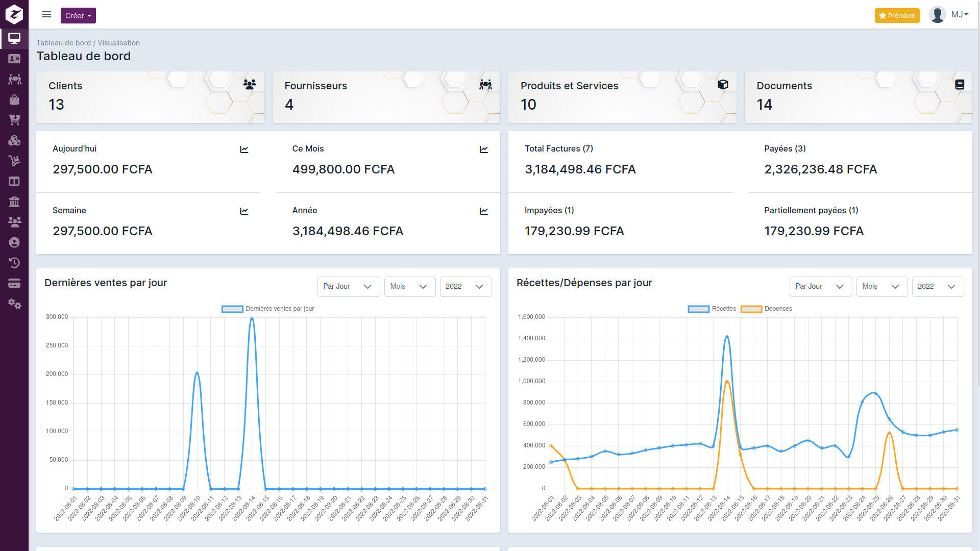The image size is (980, 551).
Task: Toggle the Dépenses legend swatch
Action: (751, 309)
